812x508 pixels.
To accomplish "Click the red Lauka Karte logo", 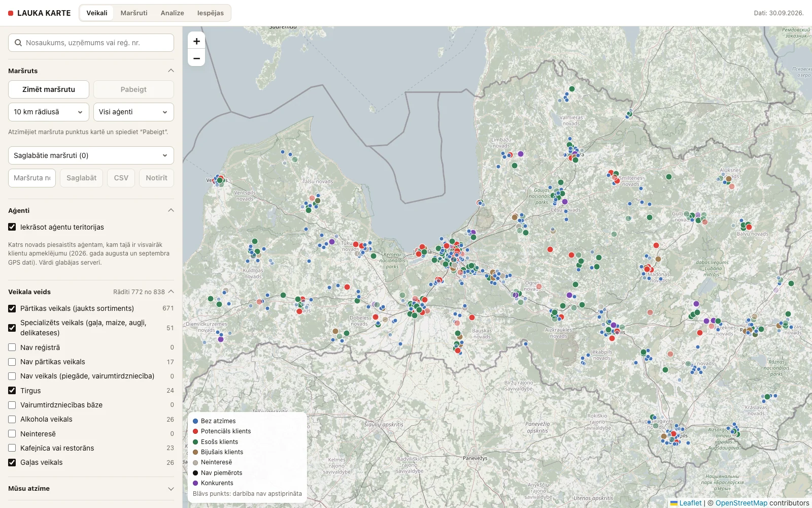I will pyautogui.click(x=11, y=13).
